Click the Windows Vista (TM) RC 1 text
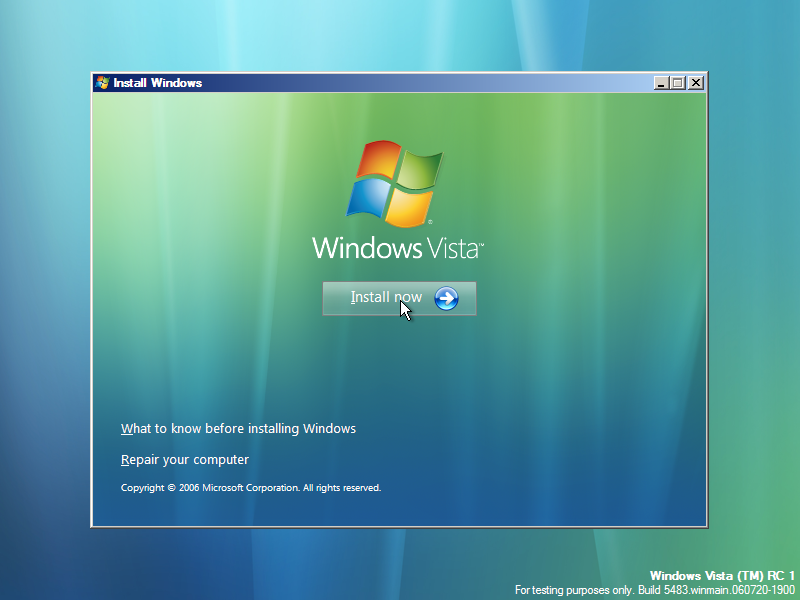800x600 pixels. [722, 576]
